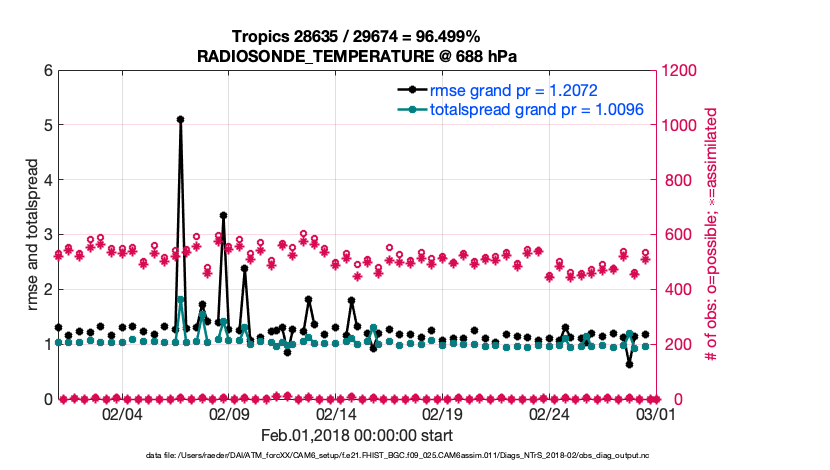Click the '02/04' x-axis tick label
The width and height of the screenshot is (830, 470).
[122, 413]
